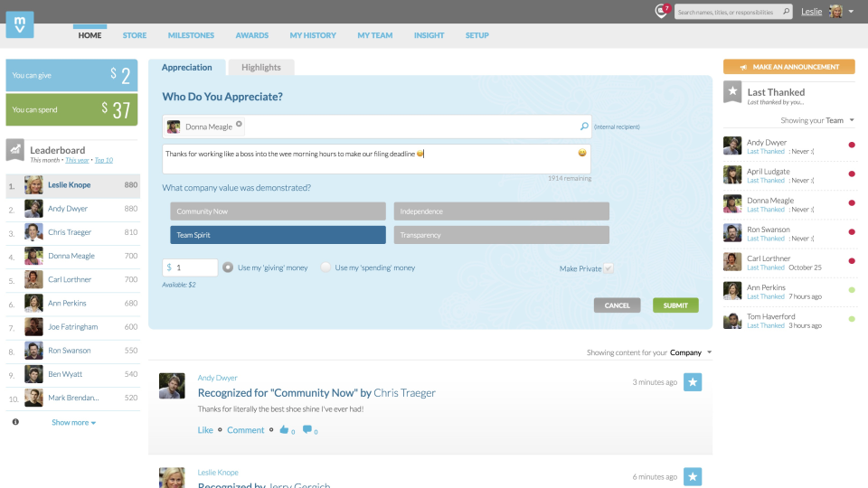Open the user menu arrow next to Leslie
Viewport: 868px width, 488px height.
pyautogui.click(x=852, y=12)
